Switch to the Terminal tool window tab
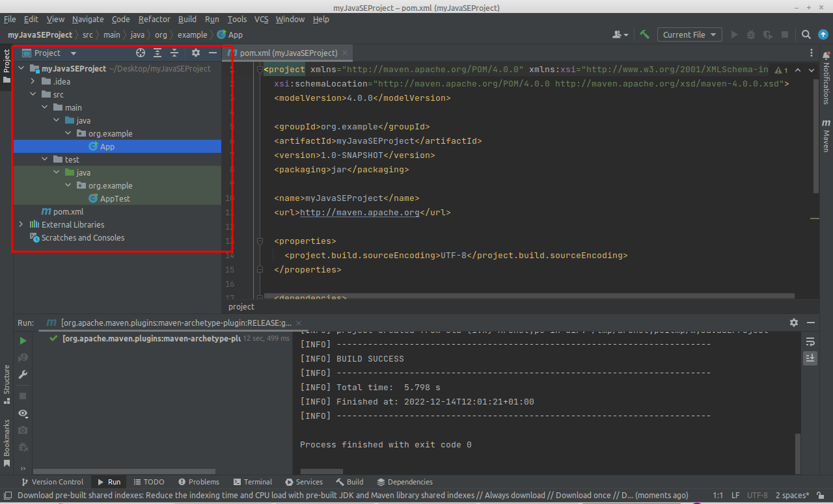The width and height of the screenshot is (833, 504). pyautogui.click(x=253, y=482)
